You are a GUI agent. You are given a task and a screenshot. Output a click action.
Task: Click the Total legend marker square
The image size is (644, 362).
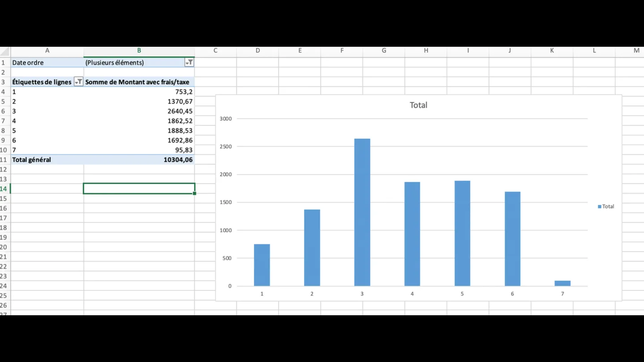click(599, 206)
